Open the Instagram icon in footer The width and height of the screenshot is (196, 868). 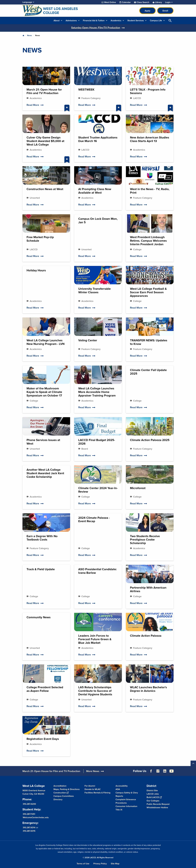(x=158, y=771)
